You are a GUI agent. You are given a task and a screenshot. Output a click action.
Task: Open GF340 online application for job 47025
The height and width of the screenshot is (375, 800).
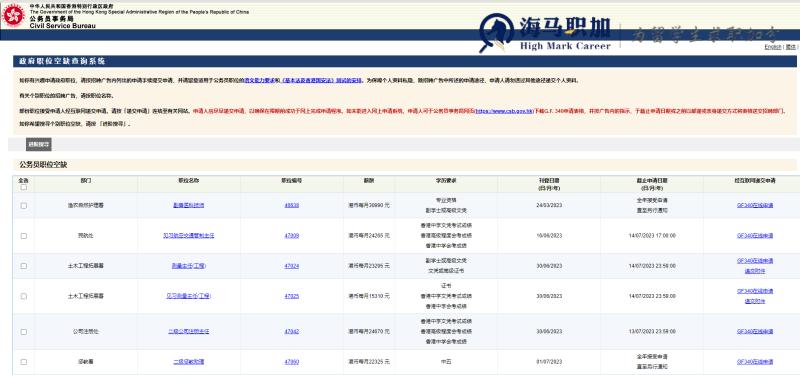pos(755,291)
